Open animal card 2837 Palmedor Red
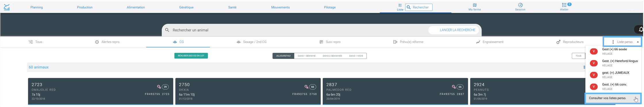The width and height of the screenshot is (644, 107). coord(395,91)
